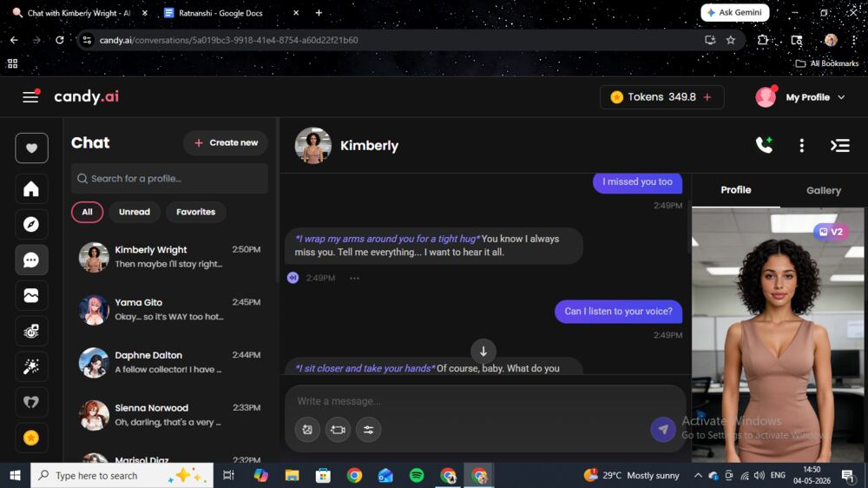
Task: Filter chats by Favorites
Action: click(195, 212)
